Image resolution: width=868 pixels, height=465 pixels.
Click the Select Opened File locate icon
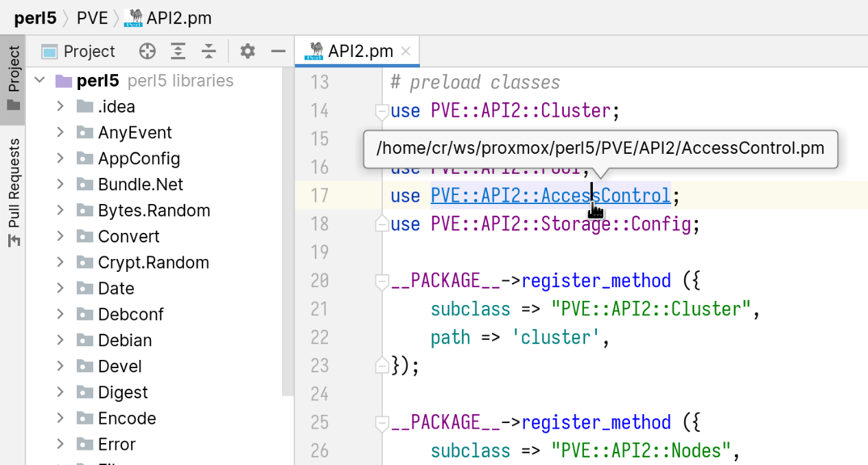pyautogui.click(x=148, y=52)
